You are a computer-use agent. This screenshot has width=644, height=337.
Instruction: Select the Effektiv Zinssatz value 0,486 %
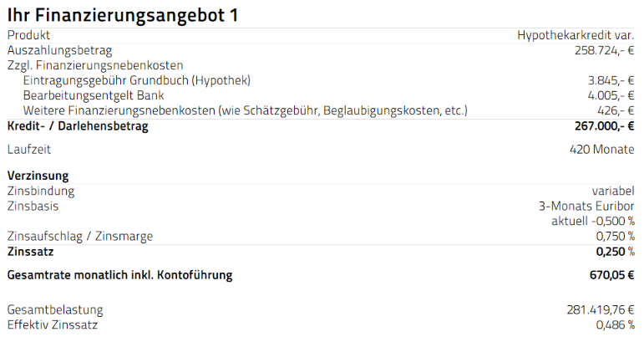[x=616, y=325]
